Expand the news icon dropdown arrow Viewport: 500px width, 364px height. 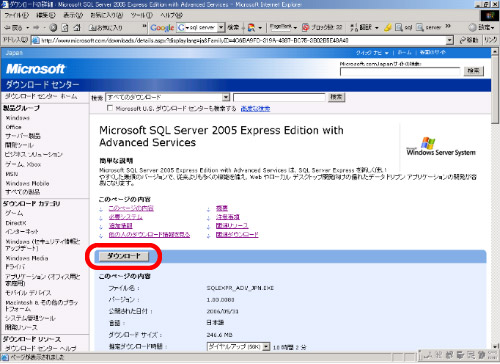point(260,28)
